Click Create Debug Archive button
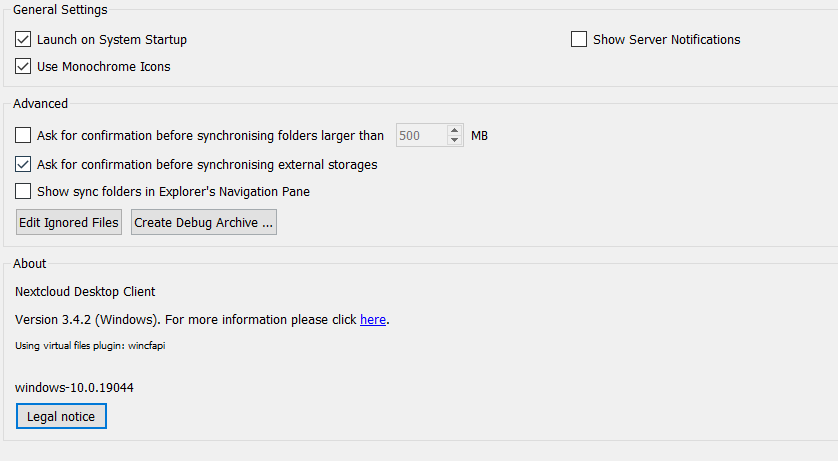Image resolution: width=838 pixels, height=461 pixels. click(x=204, y=222)
